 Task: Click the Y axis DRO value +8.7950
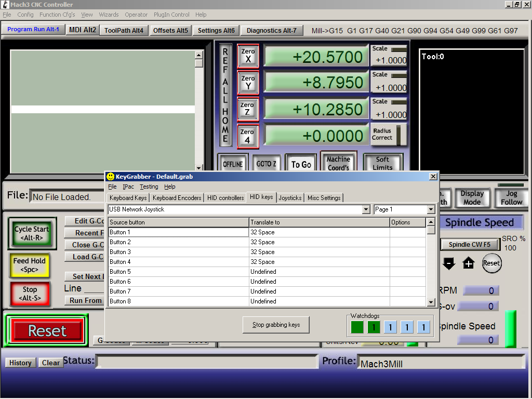[x=316, y=83]
